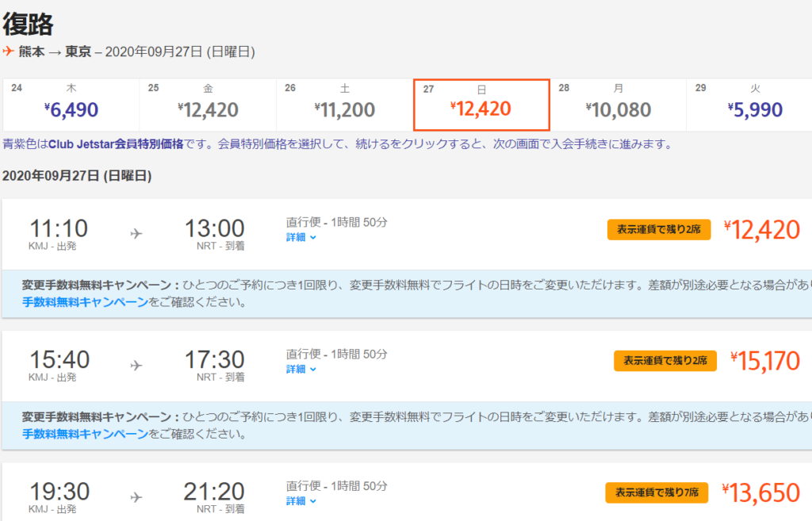This screenshot has height=521, width=812.
Task: Choose the ¥13,650 fare for the 19:30 flight
Action: click(761, 493)
